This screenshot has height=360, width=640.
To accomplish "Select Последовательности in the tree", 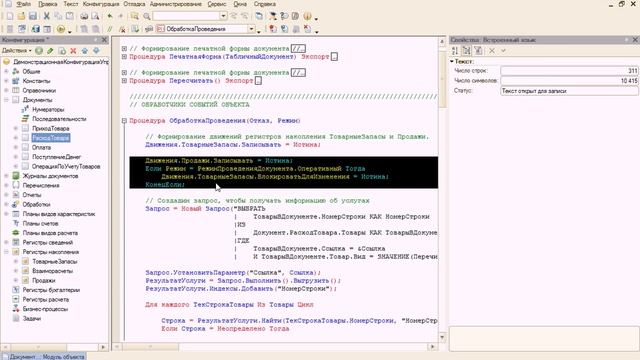I will pyautogui.click(x=59, y=119).
